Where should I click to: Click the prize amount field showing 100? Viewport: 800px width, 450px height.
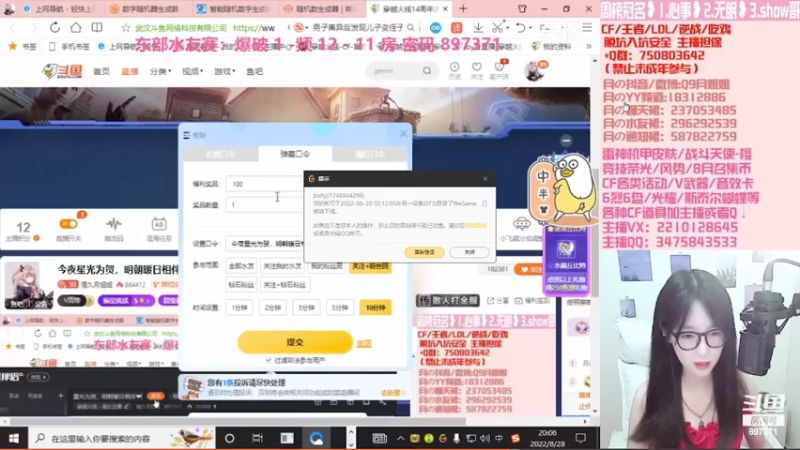coord(264,184)
